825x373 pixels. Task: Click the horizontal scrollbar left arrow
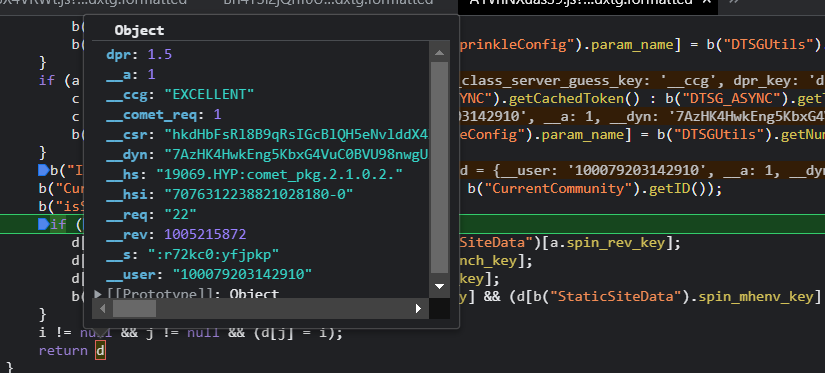tap(102, 308)
